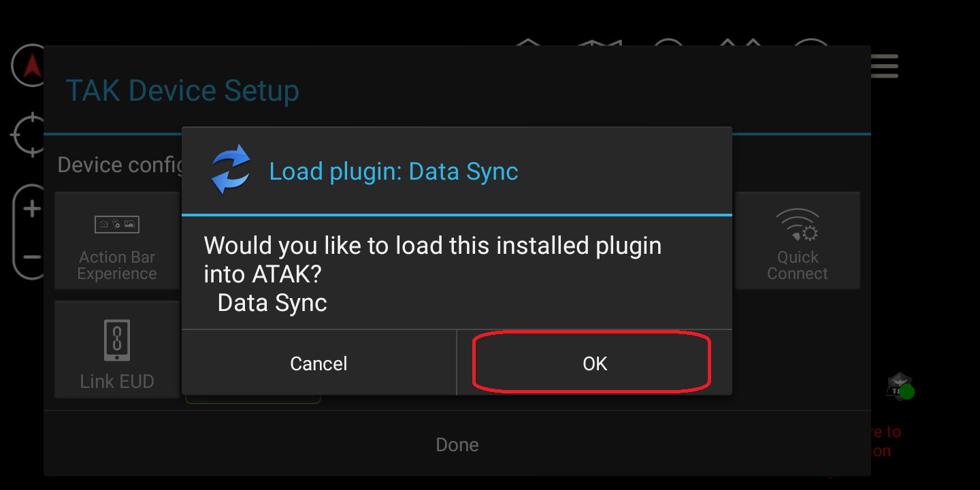Tap the crosshair self-location icon
Image resolution: width=980 pixels, height=490 pixels.
coord(29,135)
